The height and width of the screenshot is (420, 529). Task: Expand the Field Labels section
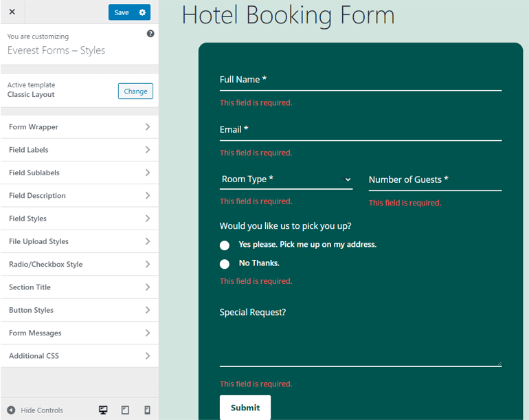pos(79,150)
